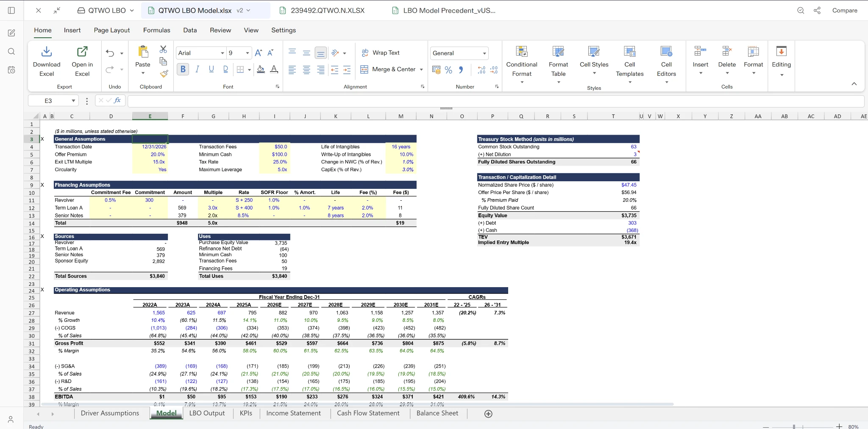The height and width of the screenshot is (429, 868).
Task: Click the comma style icon
Action: [x=461, y=70]
